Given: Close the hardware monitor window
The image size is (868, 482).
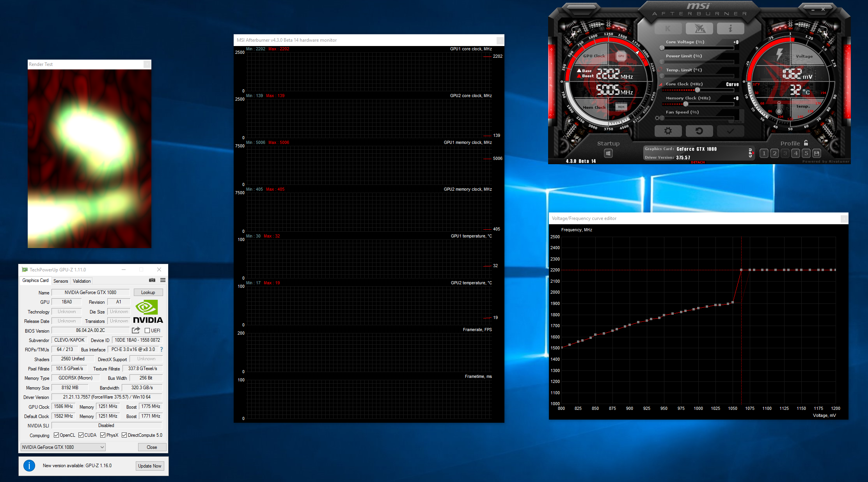Looking at the screenshot, I should [500, 40].
